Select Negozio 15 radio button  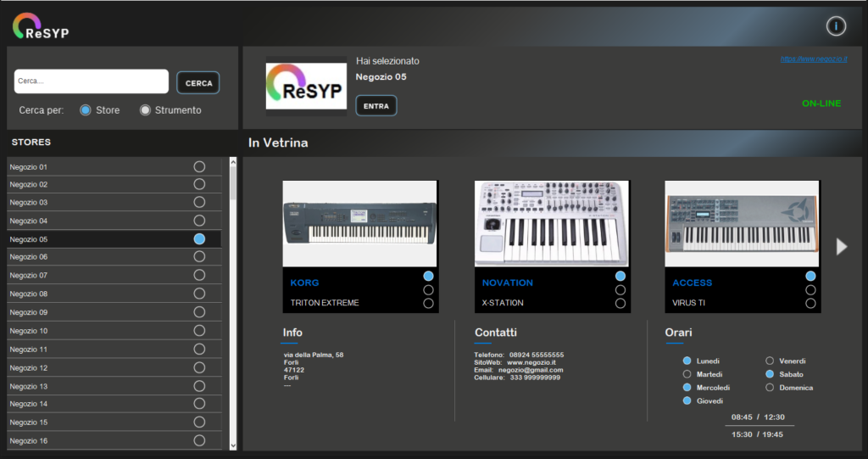pos(199,422)
